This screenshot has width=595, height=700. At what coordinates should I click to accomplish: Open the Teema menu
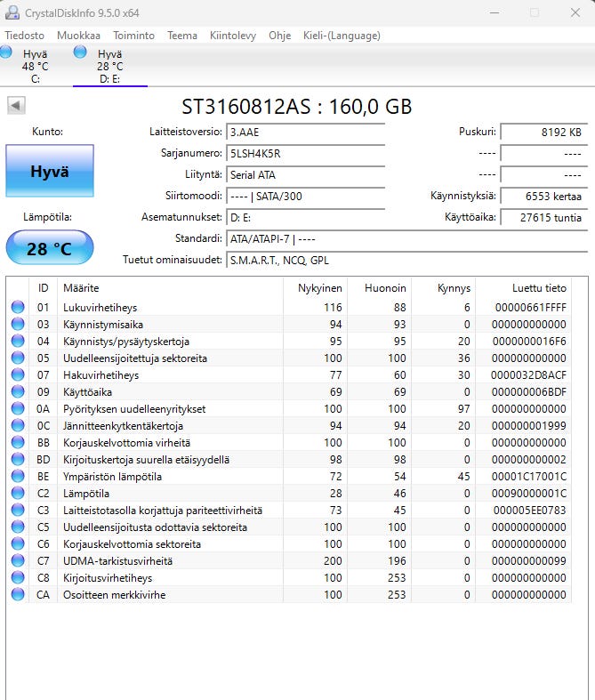[182, 36]
